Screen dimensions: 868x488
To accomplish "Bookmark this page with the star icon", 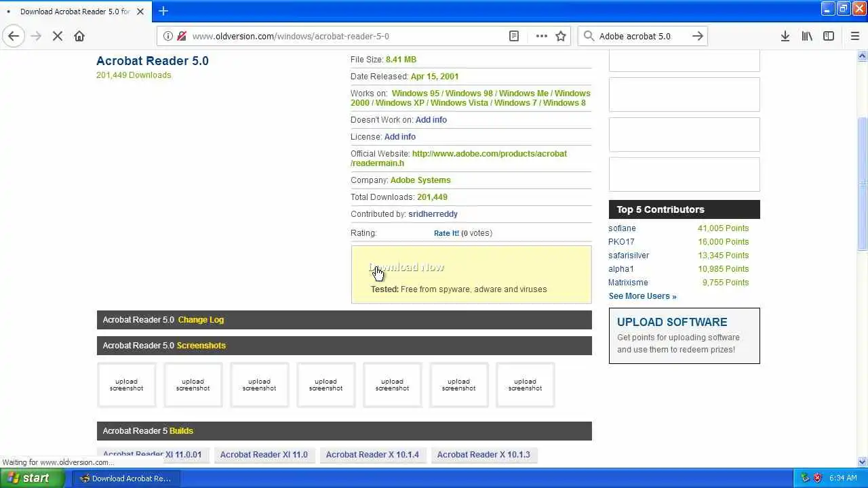I will click(x=561, y=36).
